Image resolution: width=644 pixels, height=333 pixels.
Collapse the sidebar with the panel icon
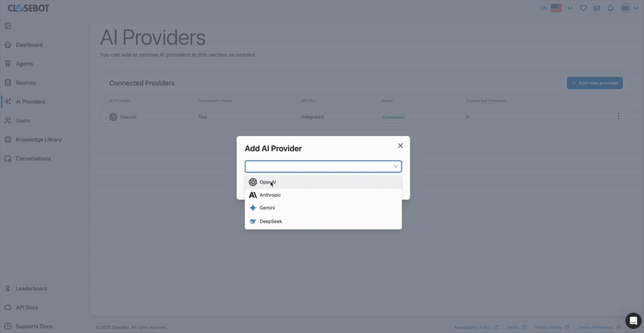pyautogui.click(x=8, y=26)
